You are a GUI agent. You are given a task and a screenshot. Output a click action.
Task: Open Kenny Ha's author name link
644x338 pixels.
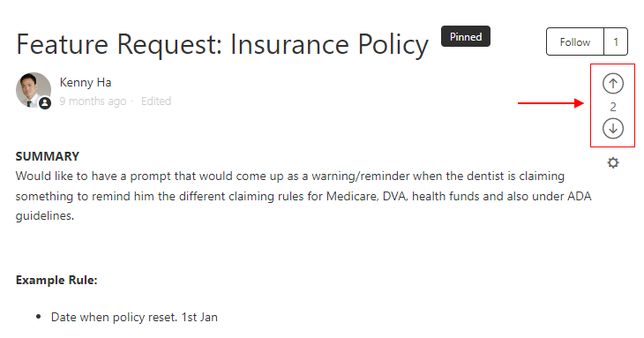click(86, 83)
